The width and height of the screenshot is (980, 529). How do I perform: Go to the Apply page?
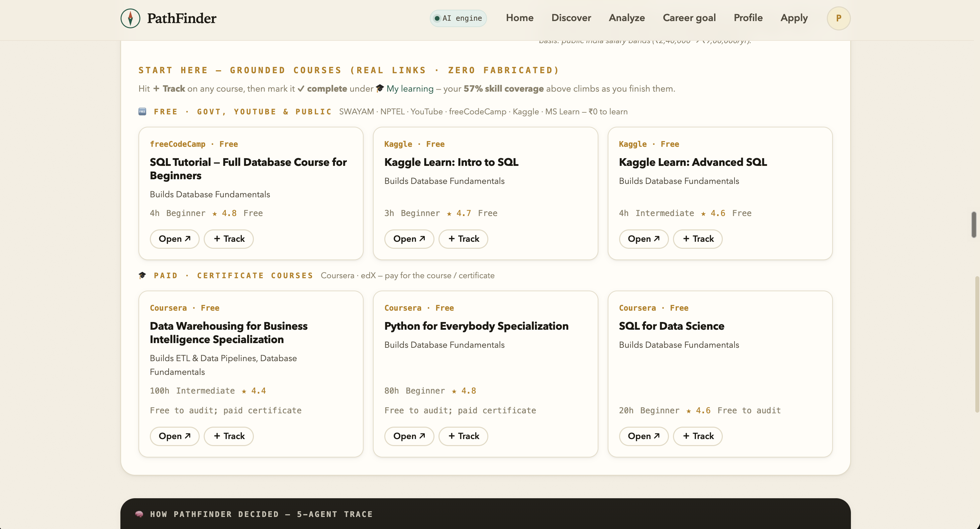pos(794,18)
